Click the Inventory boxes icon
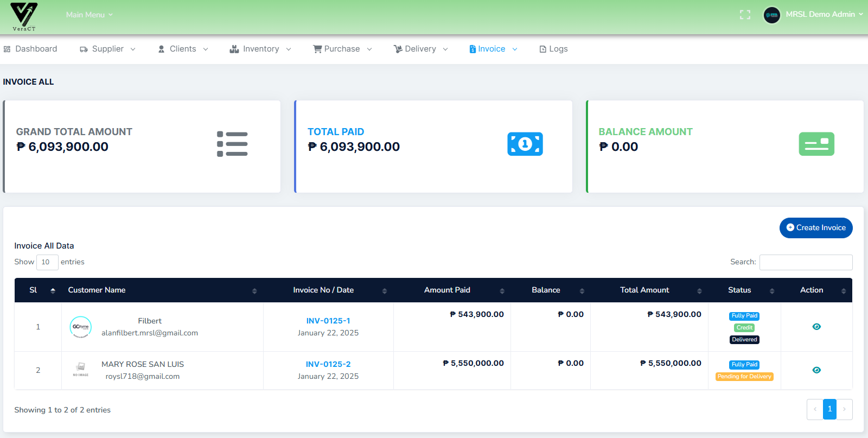Viewport: 868px width, 438px height. pos(234,49)
